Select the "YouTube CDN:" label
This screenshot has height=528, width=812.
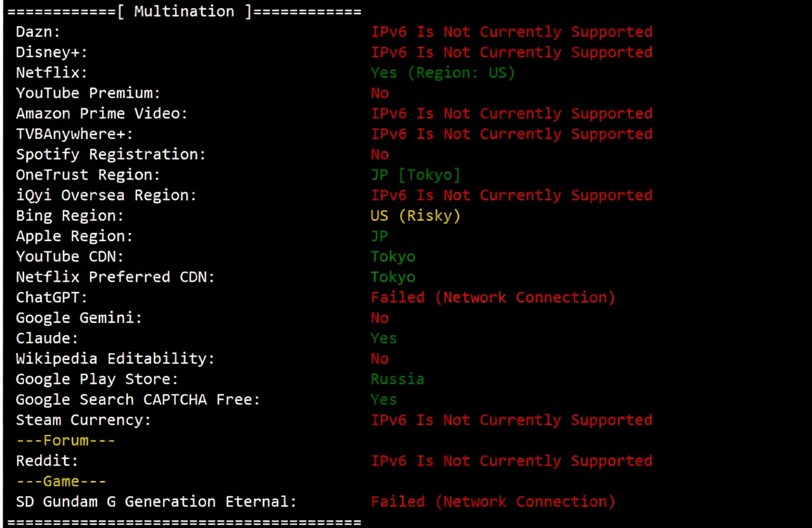(x=70, y=256)
